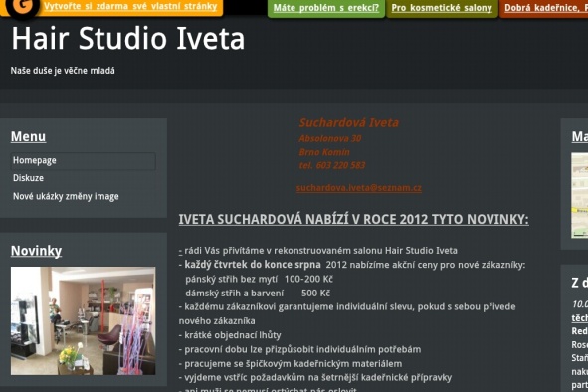This screenshot has width=588, height=392.
Task: Open the 'Dobrá kadeřnice' orange tab
Action: (x=545, y=8)
